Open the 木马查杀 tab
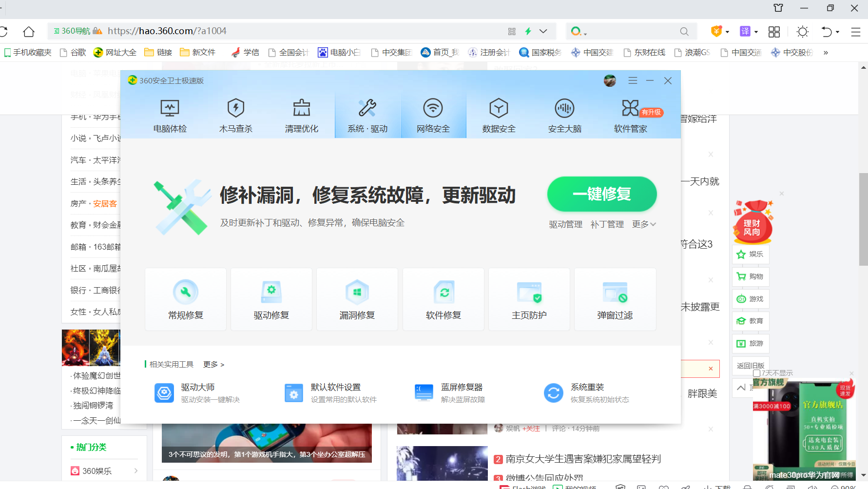This screenshot has height=489, width=868. [x=236, y=116]
